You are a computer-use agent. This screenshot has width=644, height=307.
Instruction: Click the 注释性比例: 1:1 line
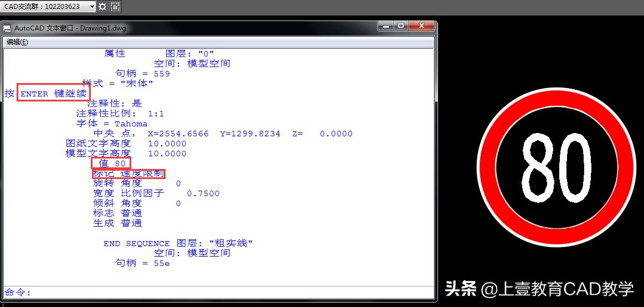pos(120,114)
